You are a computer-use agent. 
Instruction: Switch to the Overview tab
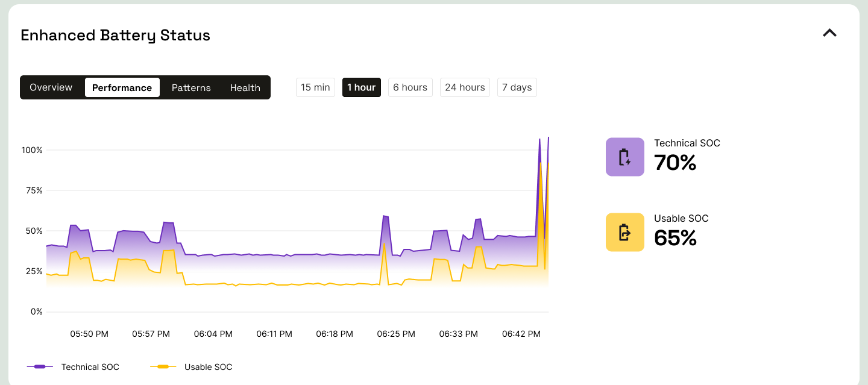pos(51,87)
